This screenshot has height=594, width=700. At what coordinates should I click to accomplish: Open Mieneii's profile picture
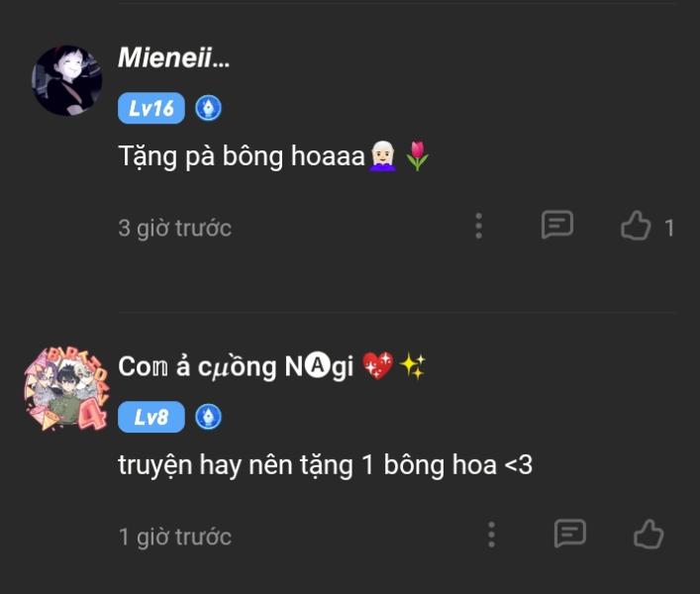67,80
